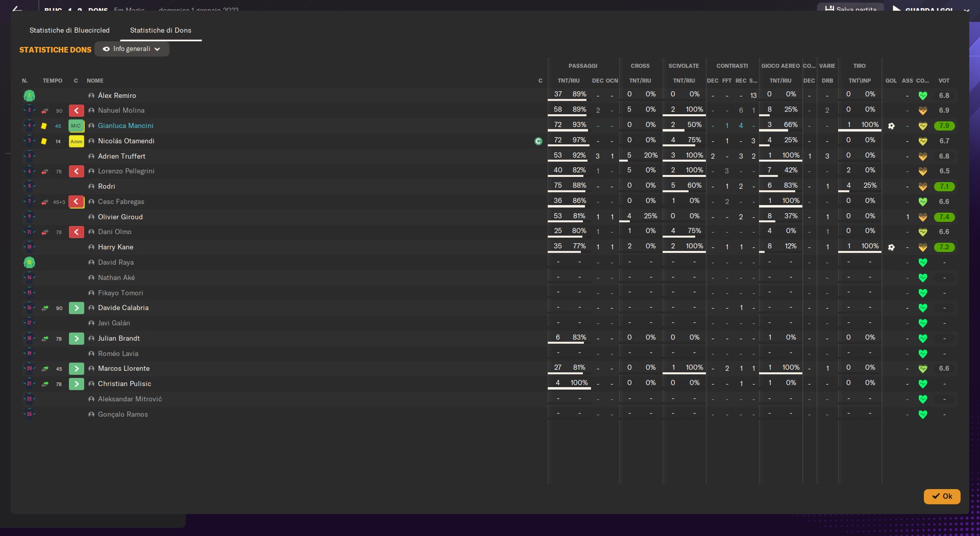This screenshot has width=980, height=536.
Task: Sort the table by the NOME column
Action: (x=95, y=81)
